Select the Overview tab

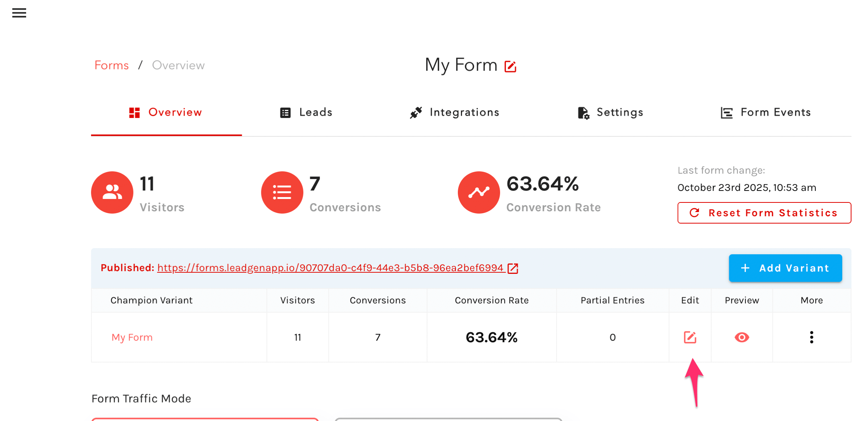(x=166, y=113)
